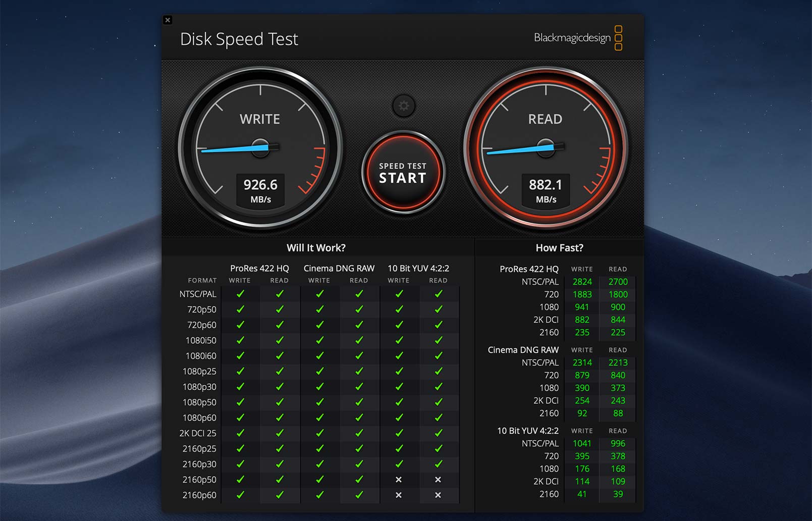Click 2K DCI 25 10 Bit YUV write checkmark
Image resolution: width=812 pixels, height=521 pixels.
click(x=399, y=433)
